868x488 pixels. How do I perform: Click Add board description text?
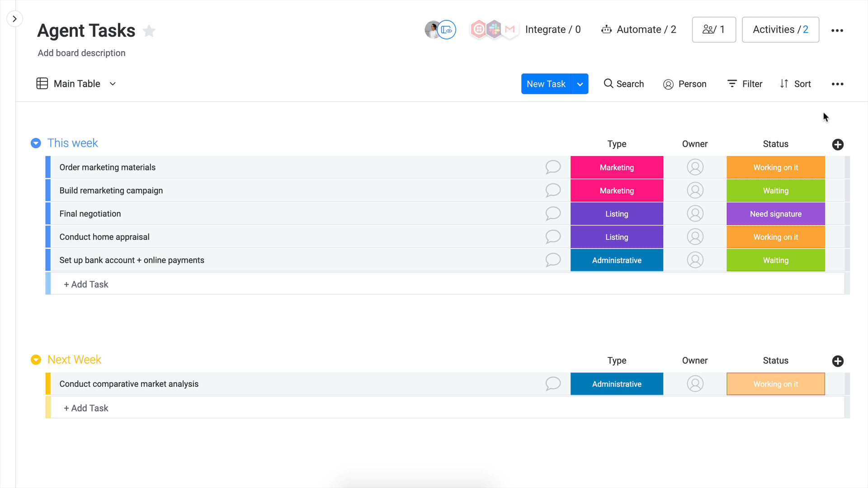[x=81, y=53]
